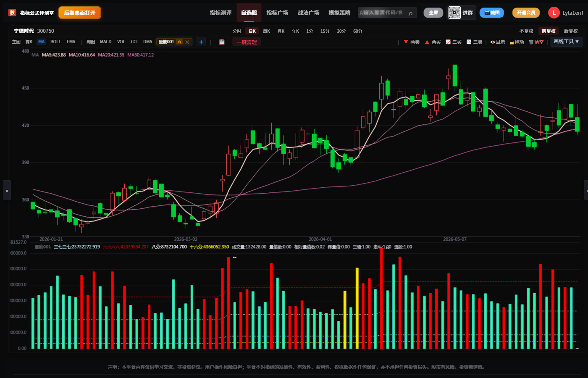Open the QR code 进群 icon
Image resolution: width=588 pixels, height=378 pixels.
(454, 13)
